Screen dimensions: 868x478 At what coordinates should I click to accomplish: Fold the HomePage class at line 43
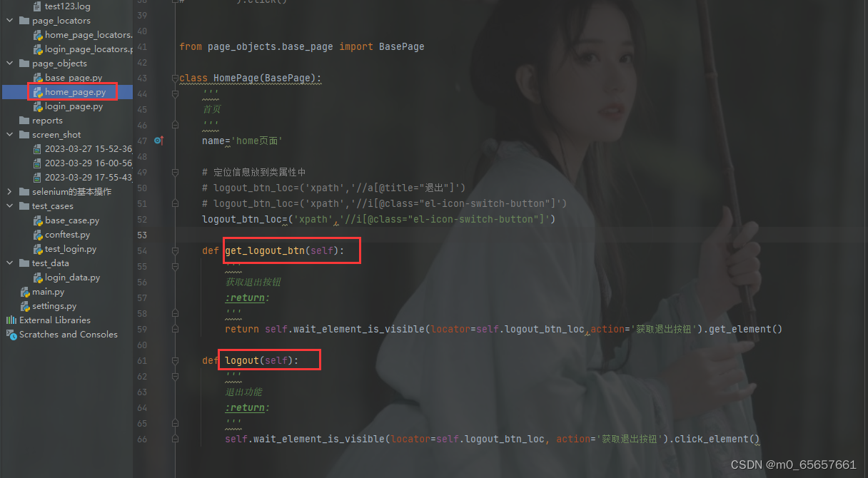click(174, 78)
